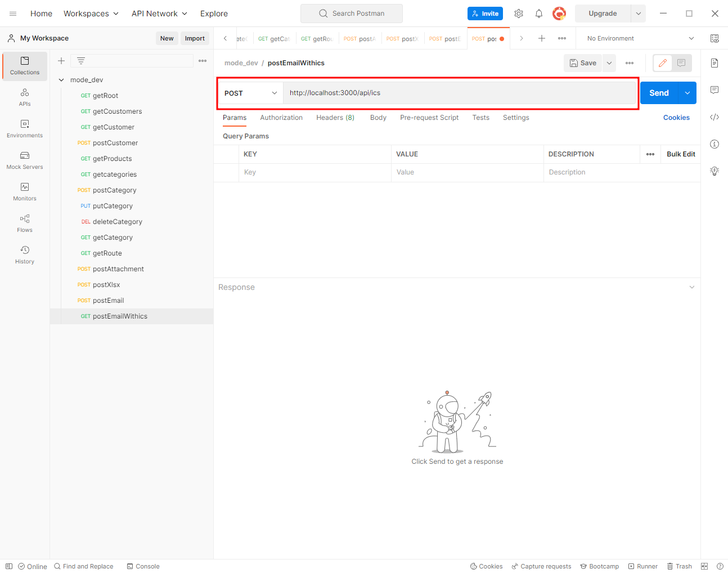Click the Import button

[195, 38]
